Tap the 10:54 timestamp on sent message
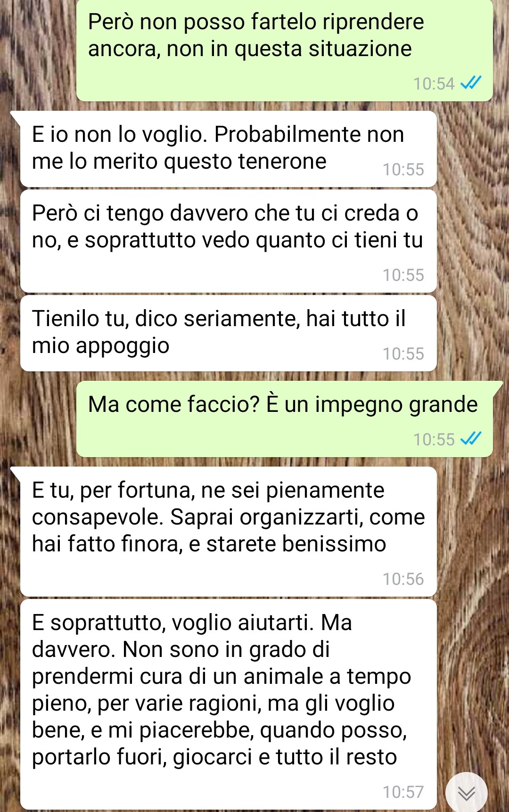509x812 pixels. 434,84
